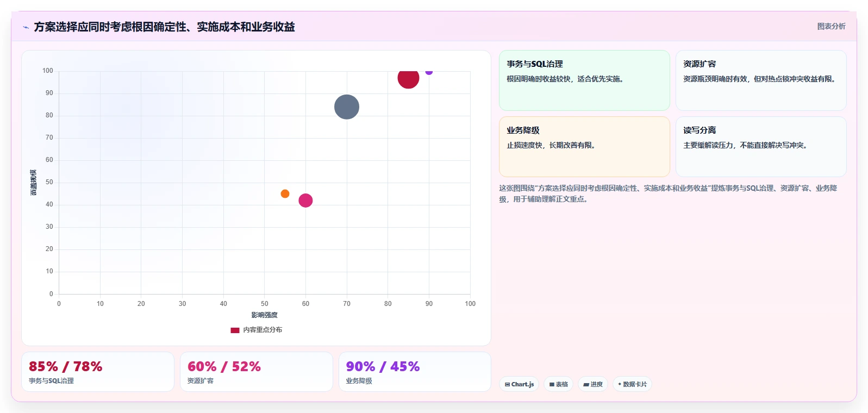Toggle the 内容重点分布 legend swatch

(235, 330)
